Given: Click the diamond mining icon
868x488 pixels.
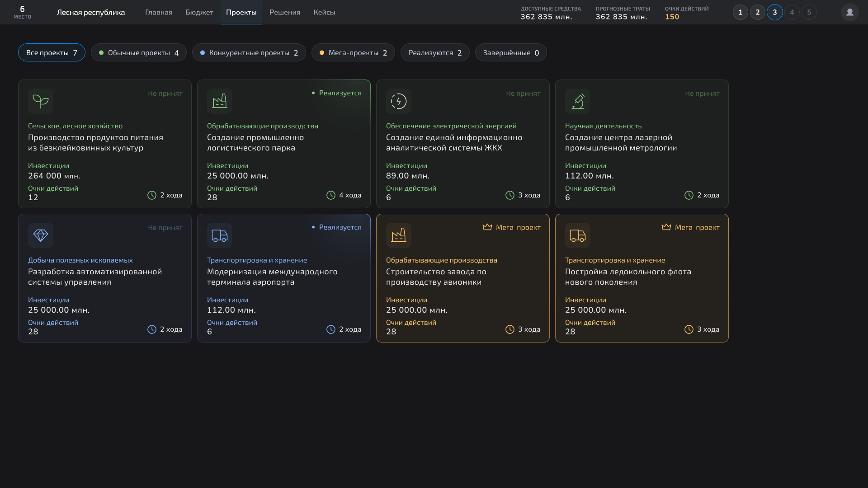Looking at the screenshot, I should [x=41, y=235].
